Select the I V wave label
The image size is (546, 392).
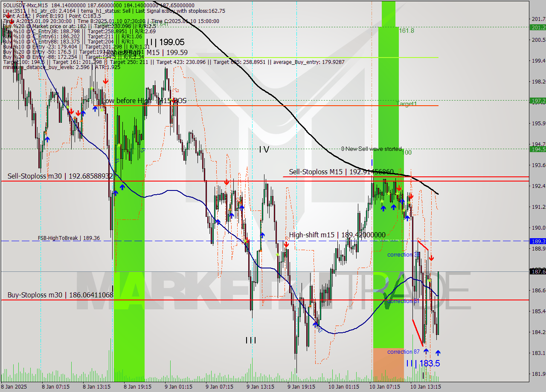pos(264,149)
